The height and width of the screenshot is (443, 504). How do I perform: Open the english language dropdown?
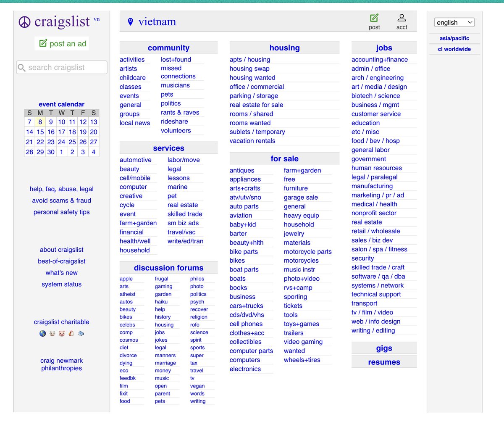(454, 22)
